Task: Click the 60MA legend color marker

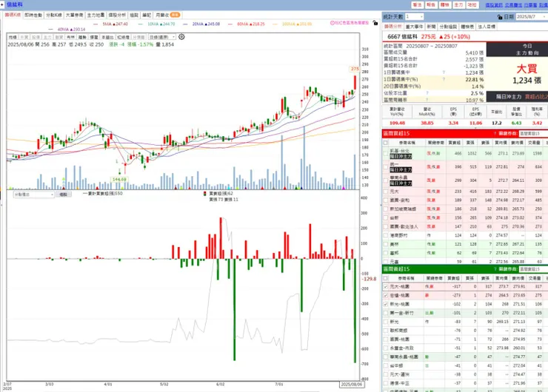Action: [x=230, y=24]
